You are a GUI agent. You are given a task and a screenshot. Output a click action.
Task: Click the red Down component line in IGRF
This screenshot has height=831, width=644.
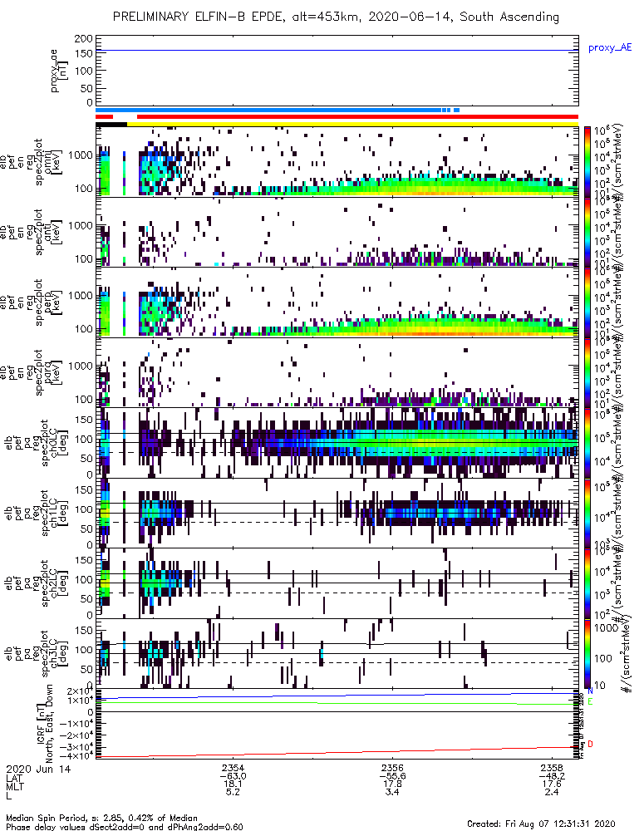pos(337,752)
